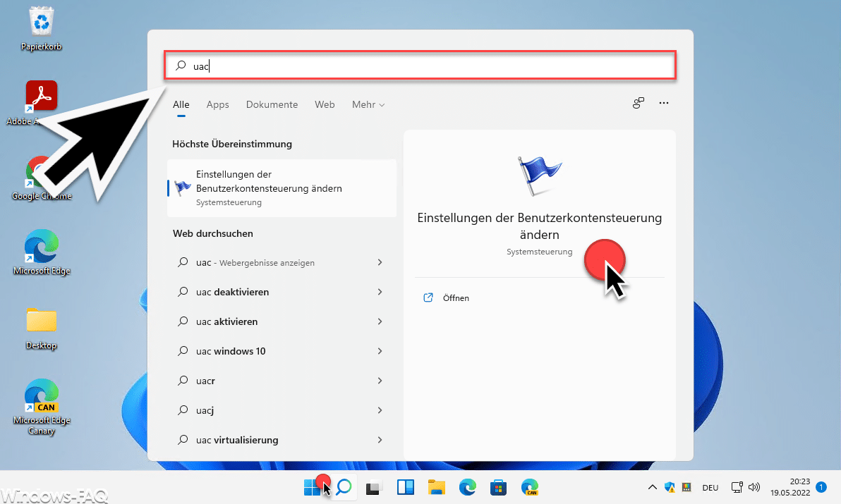
Task: Select the Papierkorb desktop icon
Action: [42, 28]
